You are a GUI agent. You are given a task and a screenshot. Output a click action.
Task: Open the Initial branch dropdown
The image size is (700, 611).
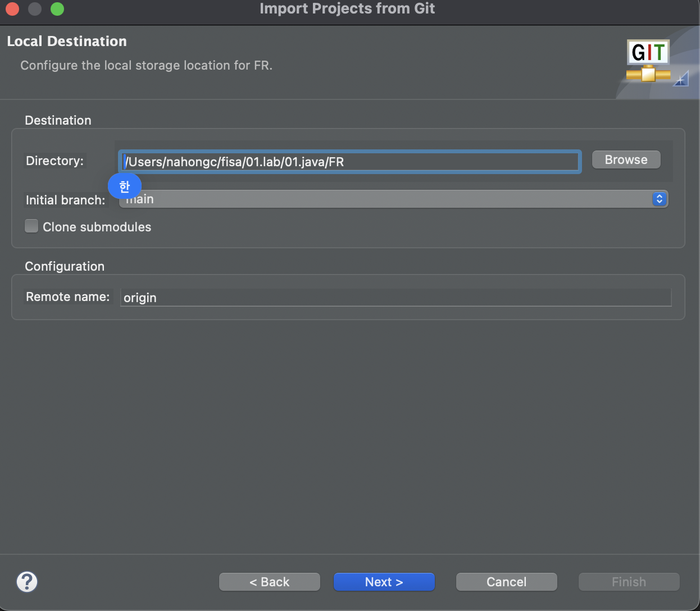point(393,199)
